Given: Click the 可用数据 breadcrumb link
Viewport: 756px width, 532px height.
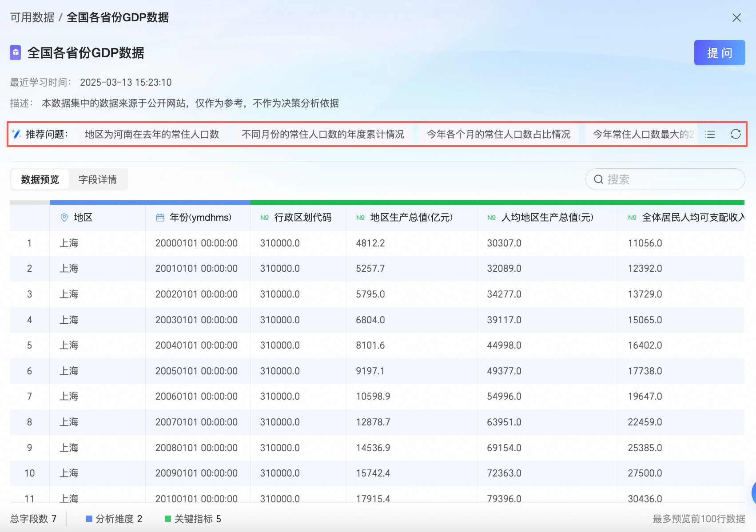Looking at the screenshot, I should click(x=32, y=18).
